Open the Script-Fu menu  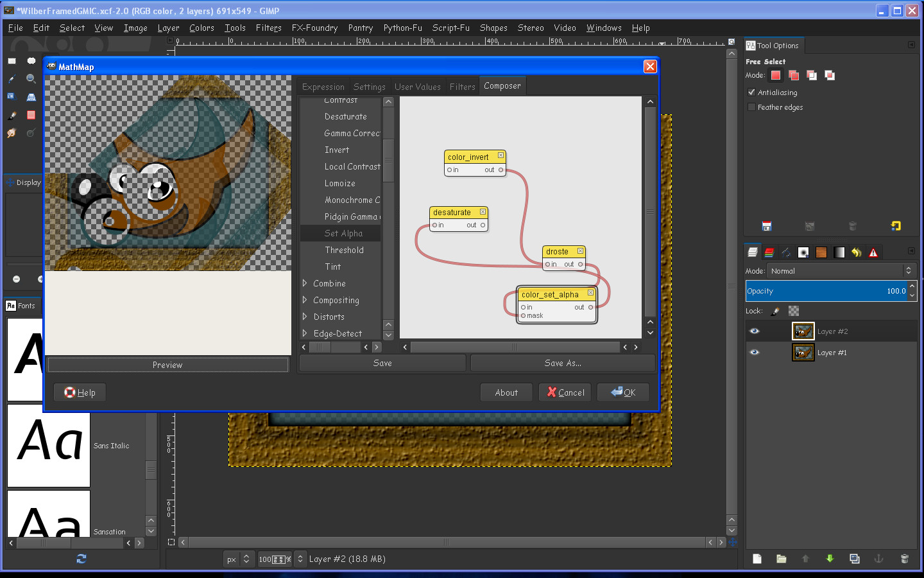coord(451,28)
